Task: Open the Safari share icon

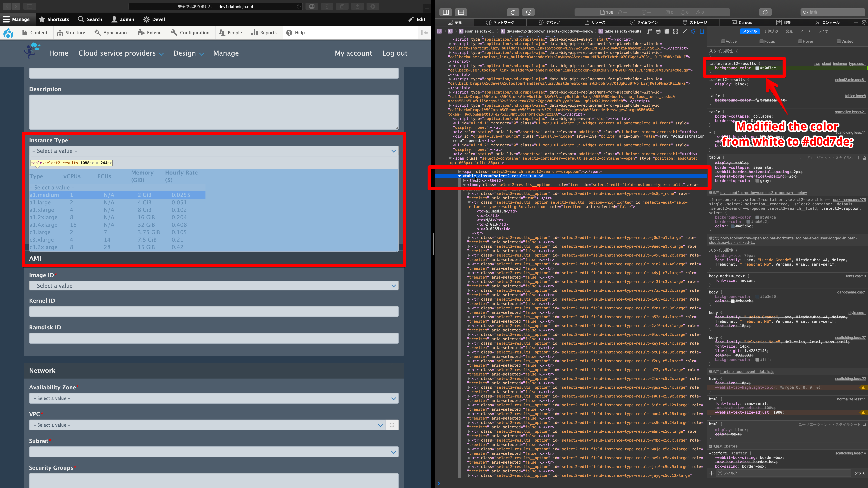Action: [357, 6]
